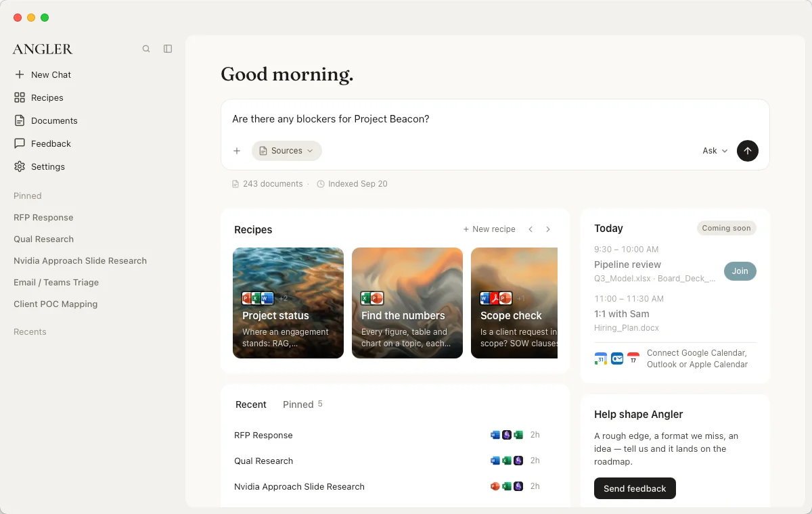Show next recipes with right chevron

[x=548, y=229]
